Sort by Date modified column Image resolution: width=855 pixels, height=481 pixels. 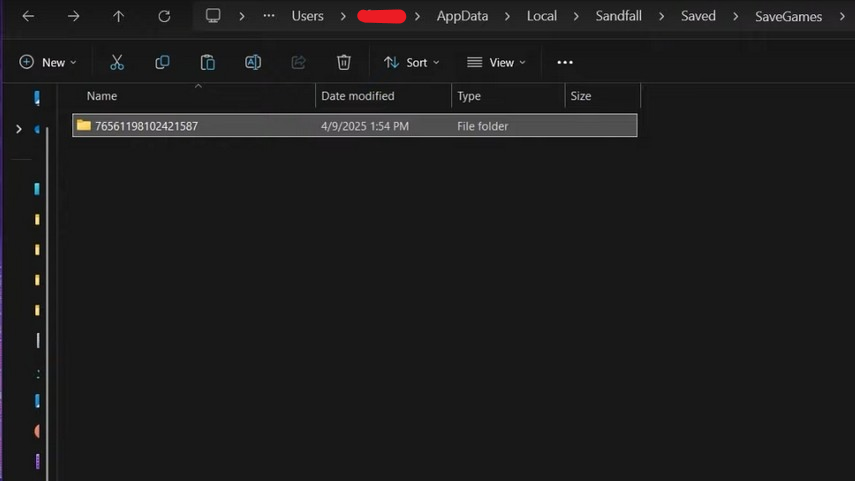(x=357, y=96)
